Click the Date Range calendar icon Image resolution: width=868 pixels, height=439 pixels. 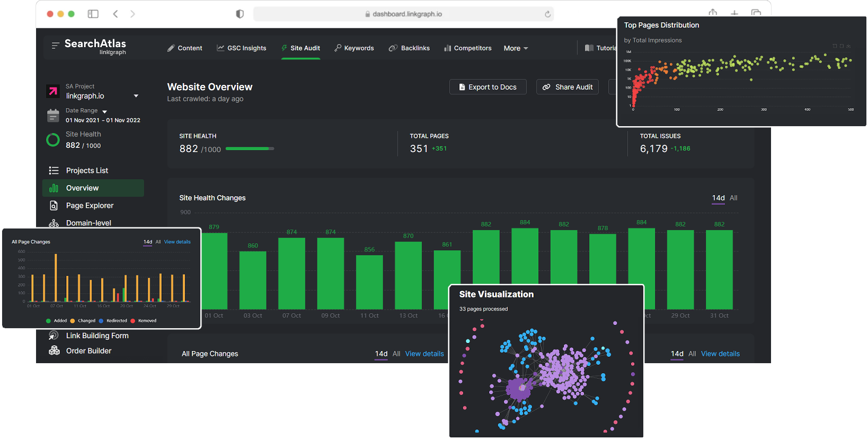53,115
